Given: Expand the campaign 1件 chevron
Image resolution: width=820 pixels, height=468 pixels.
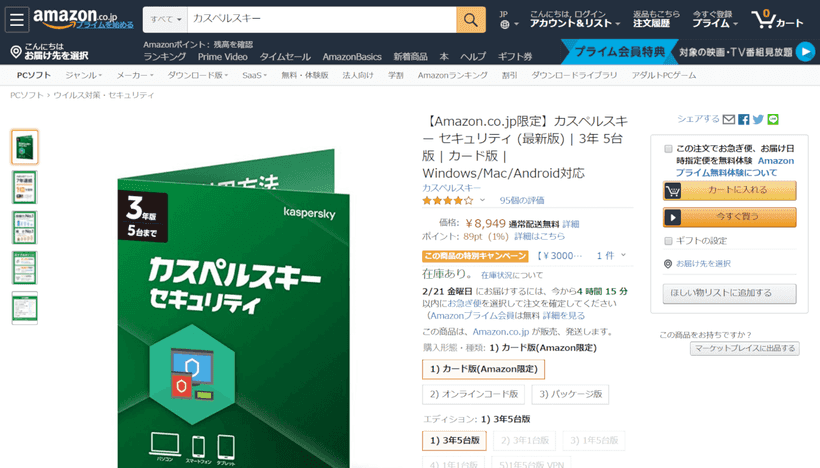Looking at the screenshot, I should pyautogui.click(x=623, y=255).
